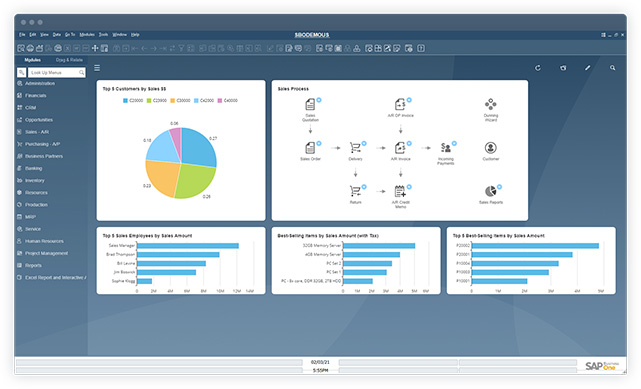The image size is (641, 389).
Task: Expand the Inventory module in sidebar
Action: (x=35, y=181)
